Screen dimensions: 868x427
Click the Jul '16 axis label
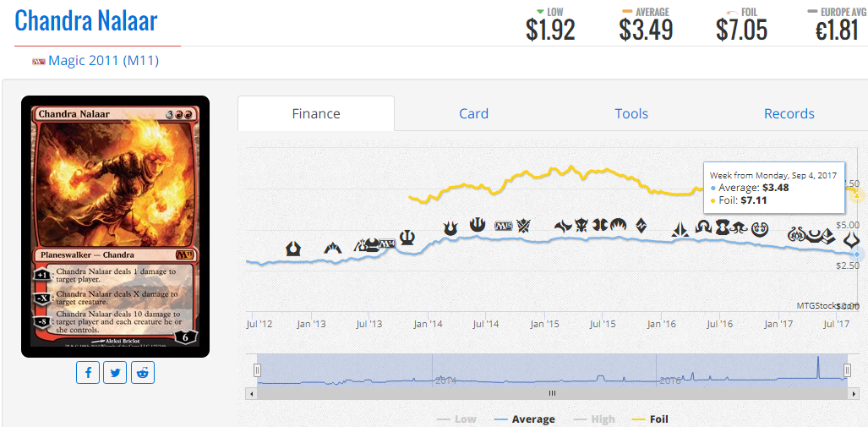[718, 324]
